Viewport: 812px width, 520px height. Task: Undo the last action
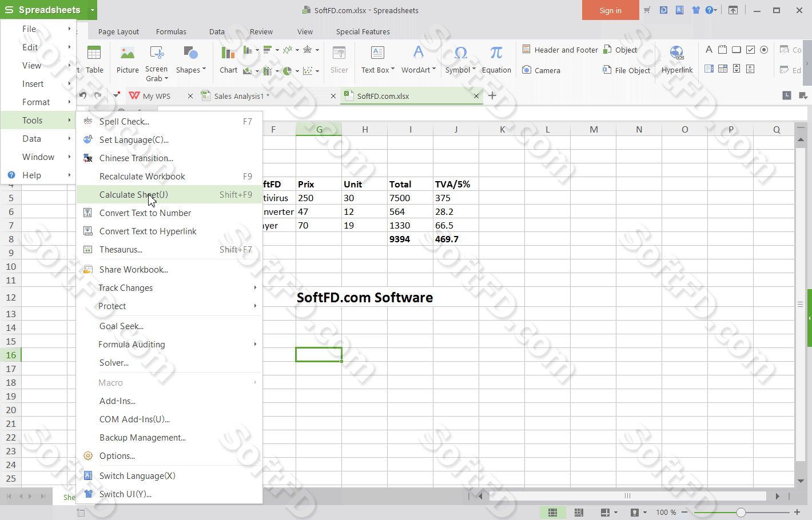(x=83, y=95)
